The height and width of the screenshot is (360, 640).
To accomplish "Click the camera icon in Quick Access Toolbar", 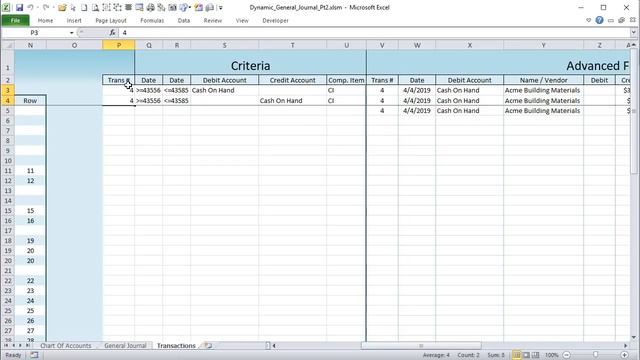I will click(172, 7).
